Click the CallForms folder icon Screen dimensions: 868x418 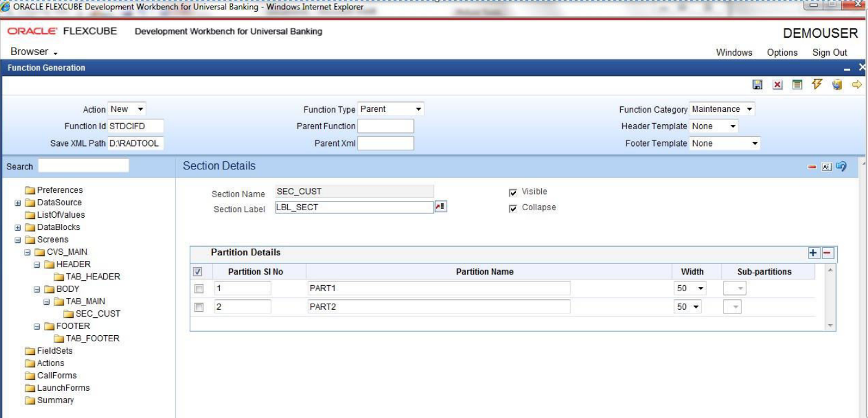pyautogui.click(x=30, y=376)
